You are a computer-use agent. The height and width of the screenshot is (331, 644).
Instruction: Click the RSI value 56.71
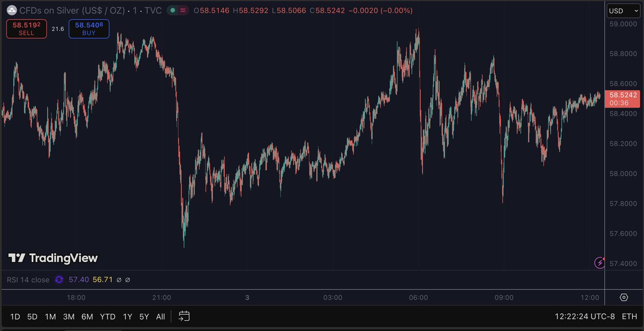pos(103,279)
